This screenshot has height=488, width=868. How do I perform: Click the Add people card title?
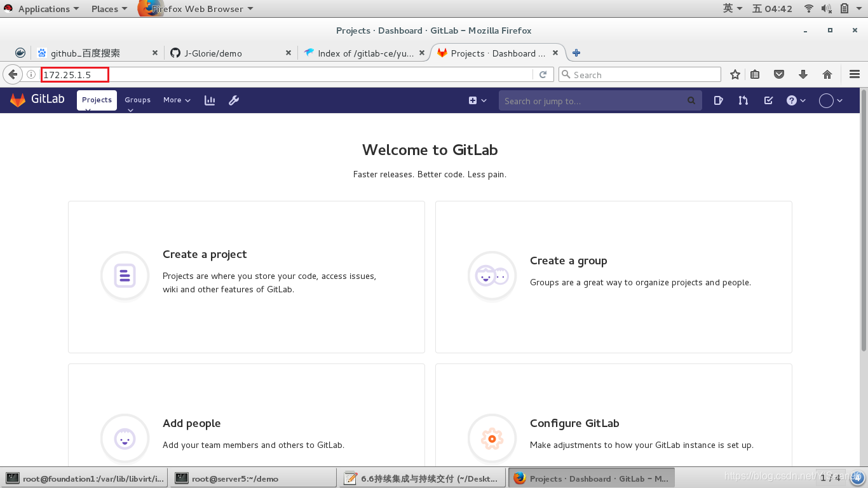click(x=191, y=423)
